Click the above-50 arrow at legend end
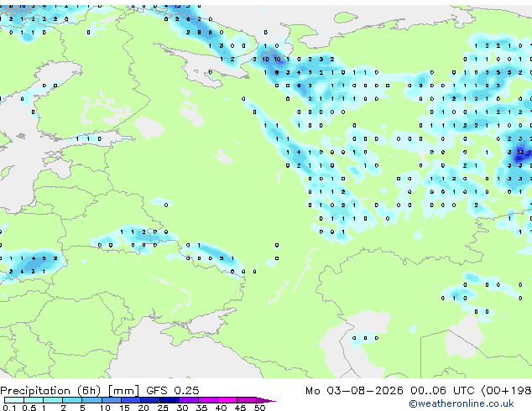Viewport: 532px width, 411px height. click(x=266, y=400)
